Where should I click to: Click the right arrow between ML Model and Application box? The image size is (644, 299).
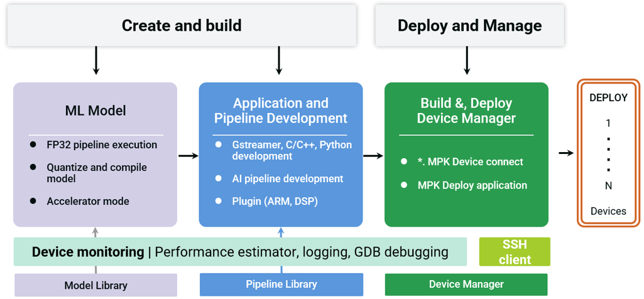(188, 155)
